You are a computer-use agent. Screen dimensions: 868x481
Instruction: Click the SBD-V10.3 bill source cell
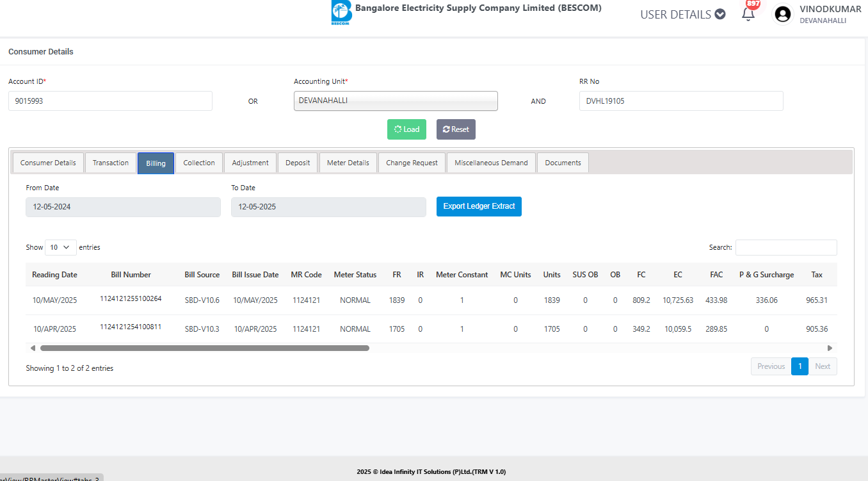click(x=202, y=329)
